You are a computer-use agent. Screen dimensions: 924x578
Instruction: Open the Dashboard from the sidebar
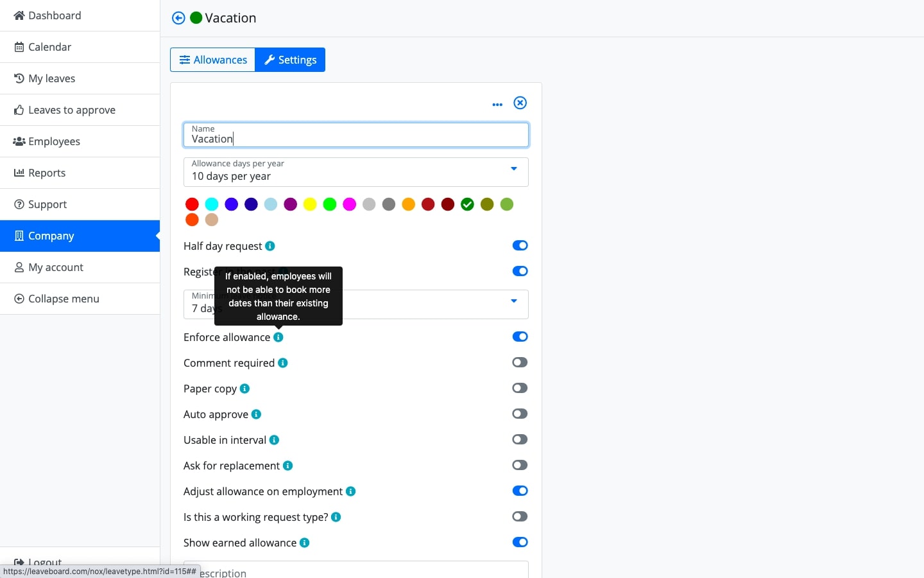pyautogui.click(x=54, y=15)
